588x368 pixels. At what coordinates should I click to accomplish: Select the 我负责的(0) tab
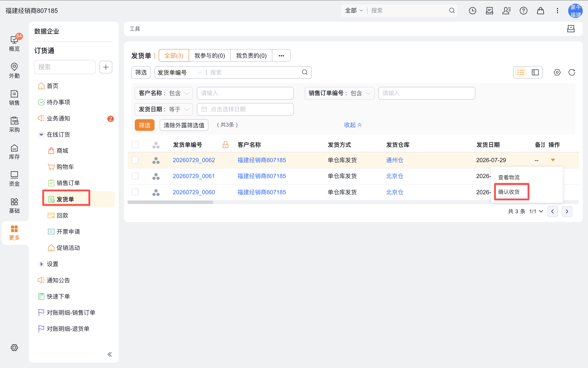(x=251, y=55)
